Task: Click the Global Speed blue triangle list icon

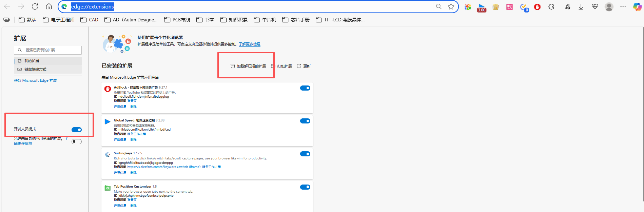Action: (108, 122)
